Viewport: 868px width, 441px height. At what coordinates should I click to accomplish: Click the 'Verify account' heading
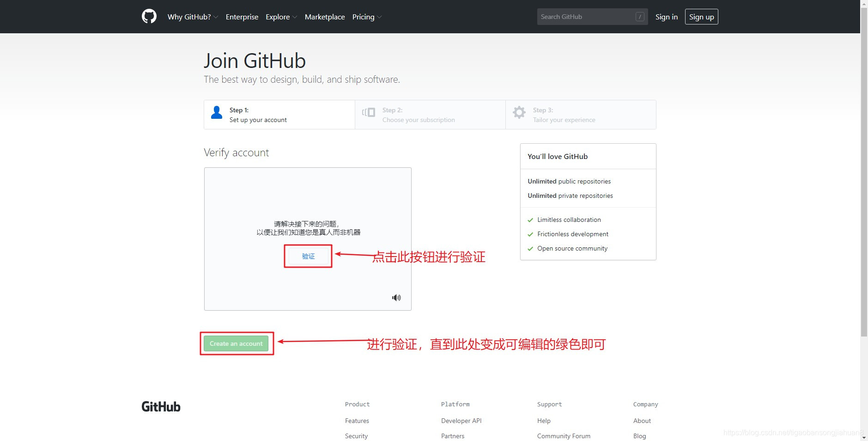pyautogui.click(x=236, y=153)
